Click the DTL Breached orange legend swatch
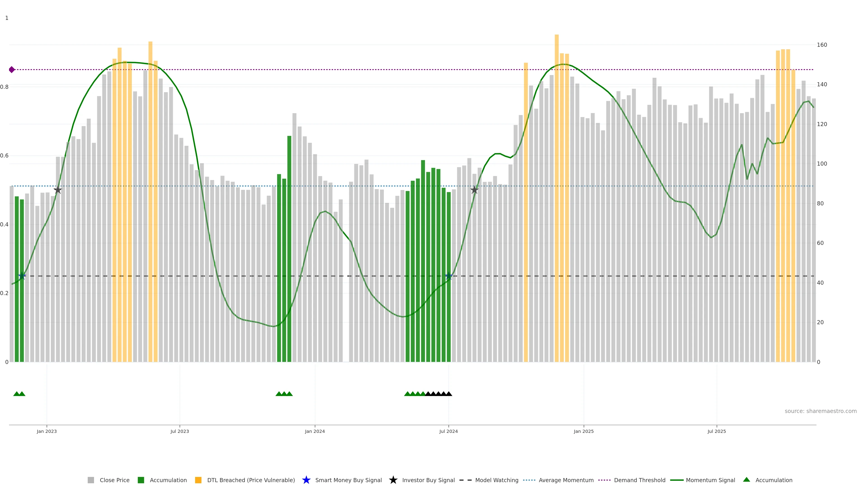The image size is (868, 488). 198,480
